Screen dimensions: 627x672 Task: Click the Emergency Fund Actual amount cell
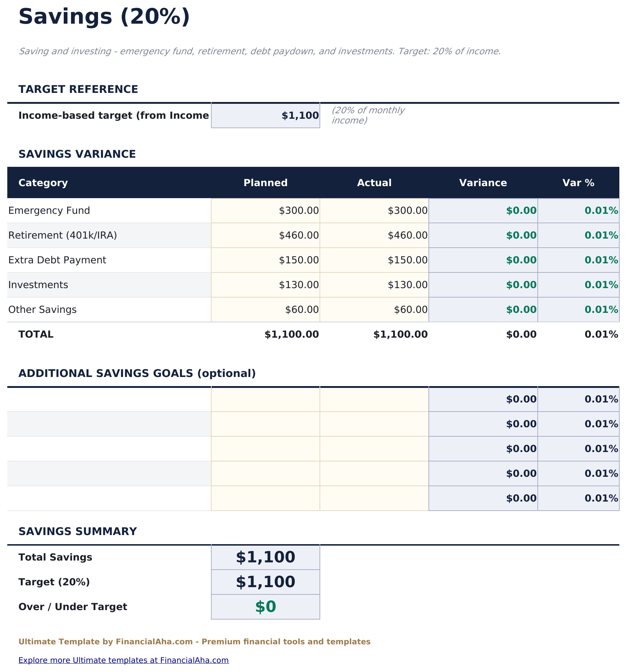pyautogui.click(x=374, y=210)
